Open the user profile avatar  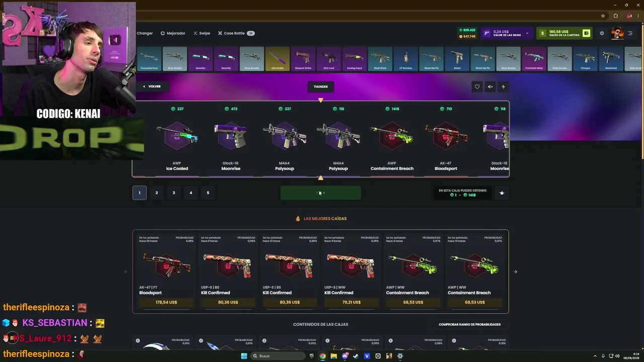click(x=617, y=33)
